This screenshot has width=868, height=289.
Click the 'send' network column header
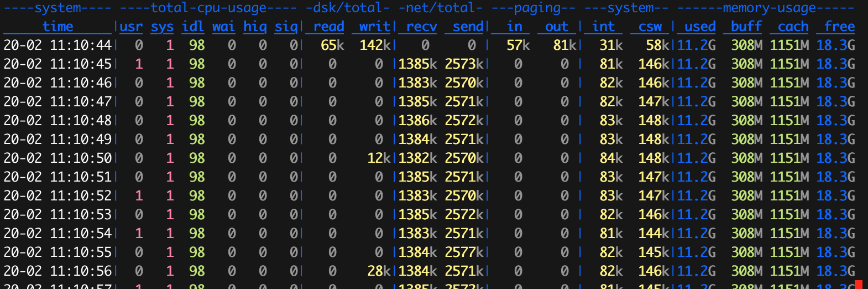(x=468, y=27)
